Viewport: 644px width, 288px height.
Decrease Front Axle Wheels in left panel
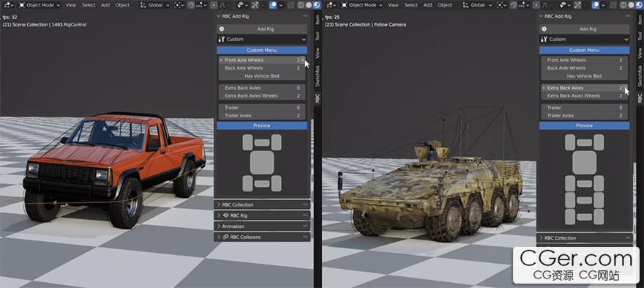tap(221, 60)
